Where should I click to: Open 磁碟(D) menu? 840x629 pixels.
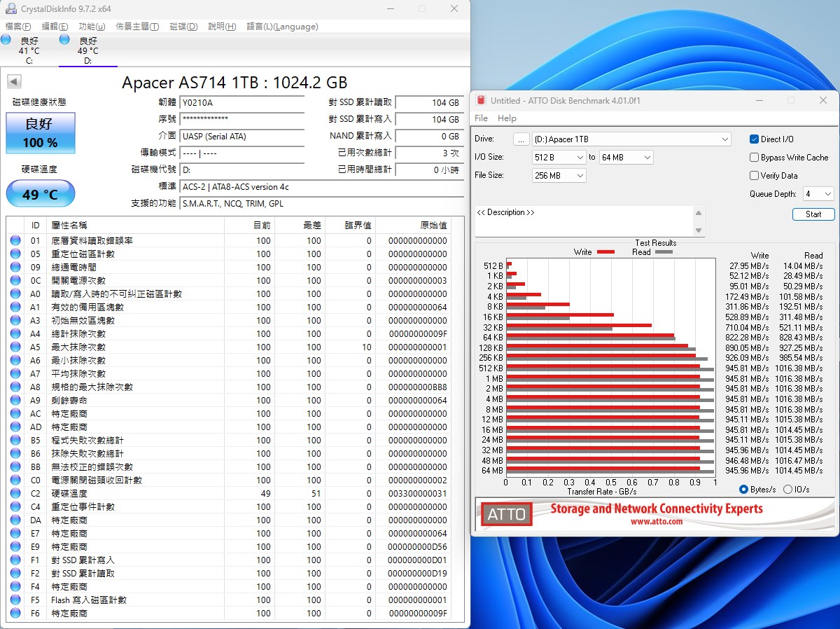click(x=183, y=27)
